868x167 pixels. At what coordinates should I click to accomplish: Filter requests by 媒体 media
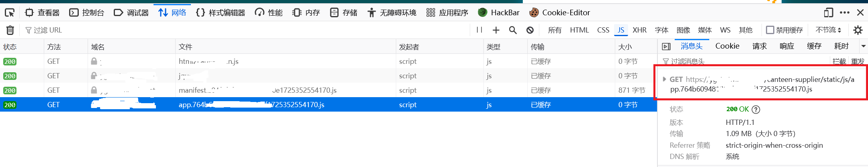pyautogui.click(x=705, y=30)
